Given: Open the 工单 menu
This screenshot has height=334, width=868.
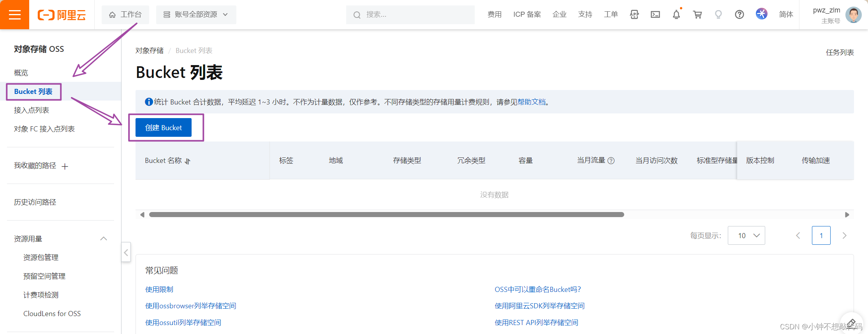Looking at the screenshot, I should pyautogui.click(x=611, y=15).
